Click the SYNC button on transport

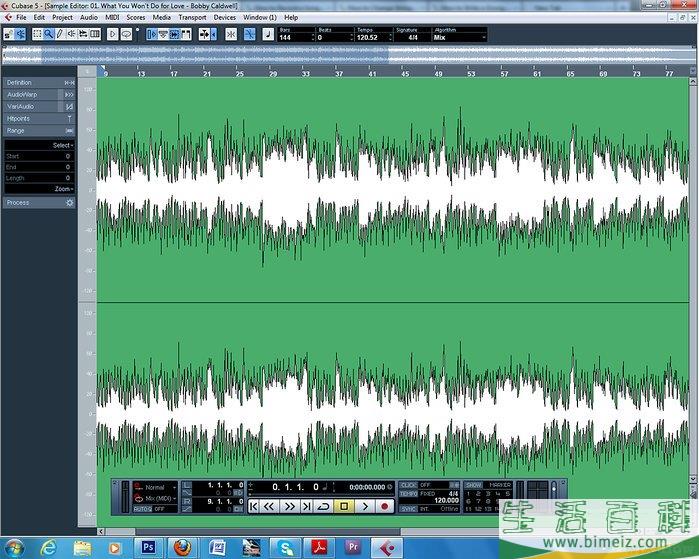coord(408,509)
